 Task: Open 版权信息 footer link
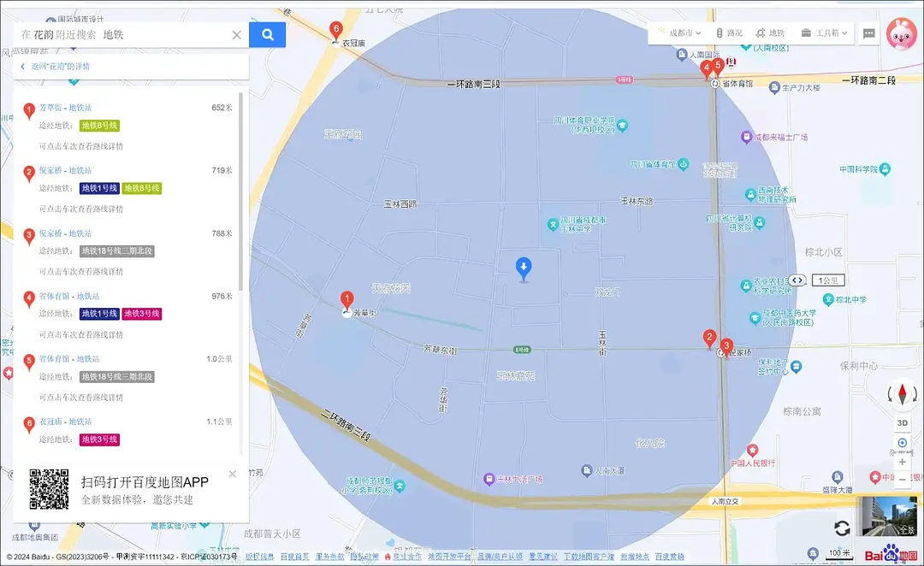(260, 557)
